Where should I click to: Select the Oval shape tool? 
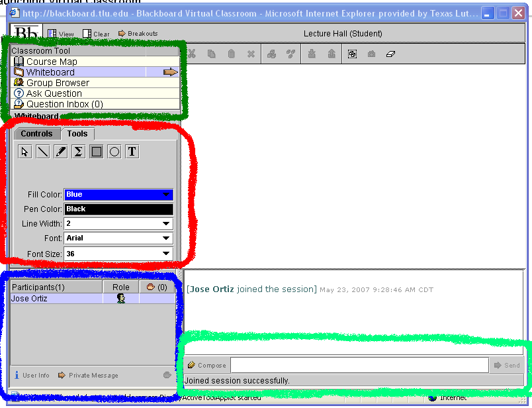[114, 152]
